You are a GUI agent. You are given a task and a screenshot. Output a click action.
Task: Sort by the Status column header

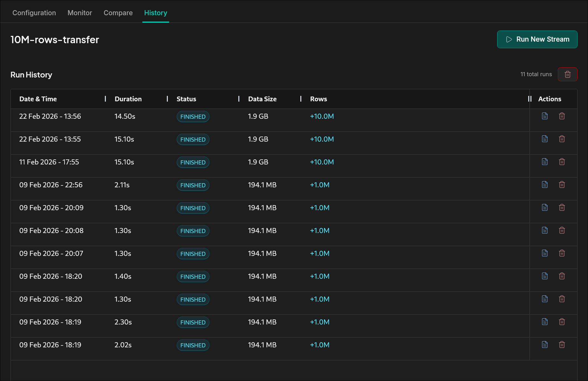point(186,99)
